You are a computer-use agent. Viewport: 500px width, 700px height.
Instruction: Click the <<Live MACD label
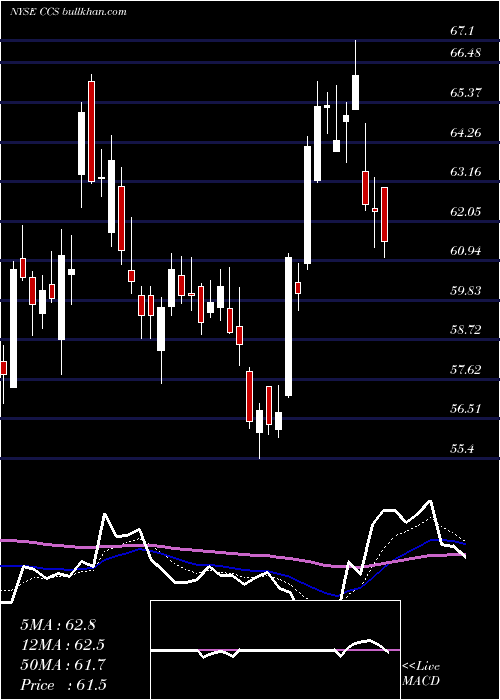[x=421, y=673]
